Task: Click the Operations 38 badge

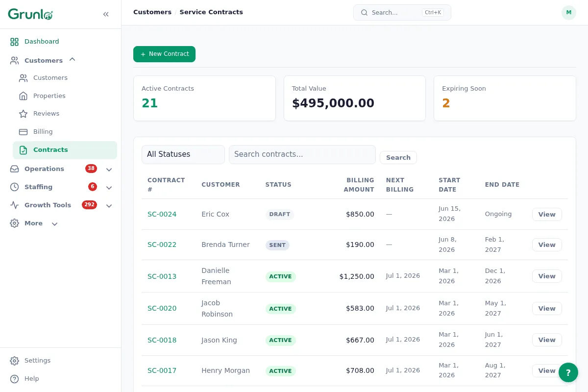Action: 91,169
